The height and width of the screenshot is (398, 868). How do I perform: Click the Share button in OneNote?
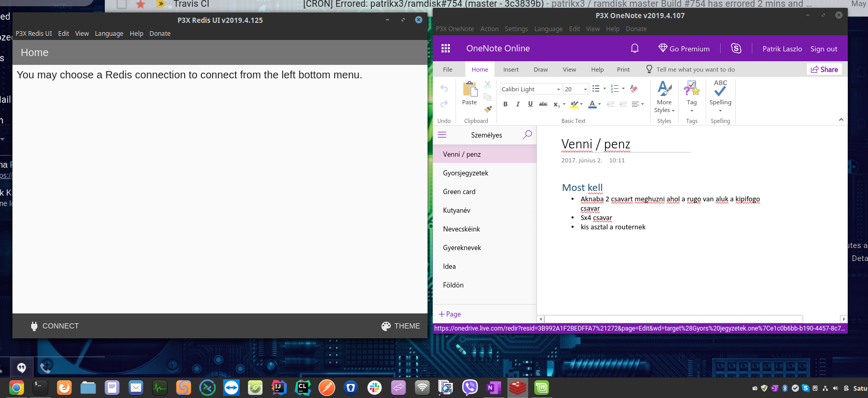point(824,70)
